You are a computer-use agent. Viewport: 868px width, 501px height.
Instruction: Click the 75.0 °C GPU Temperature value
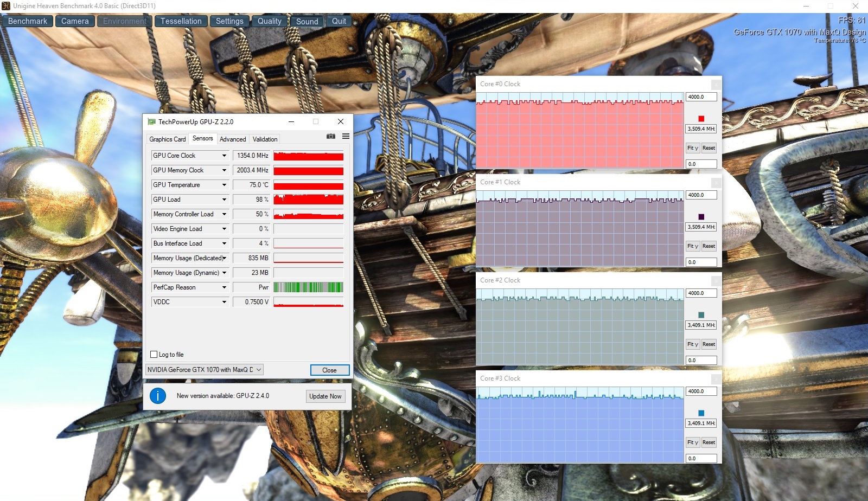(252, 185)
